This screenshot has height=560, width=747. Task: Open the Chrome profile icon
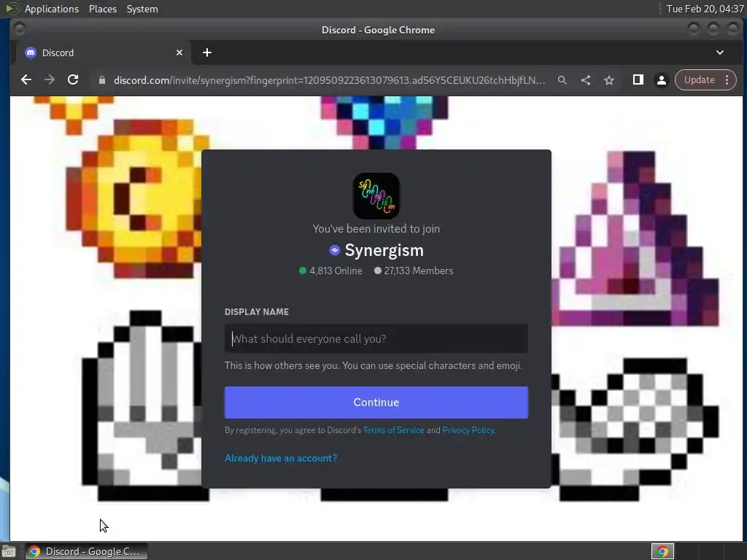pos(661,80)
